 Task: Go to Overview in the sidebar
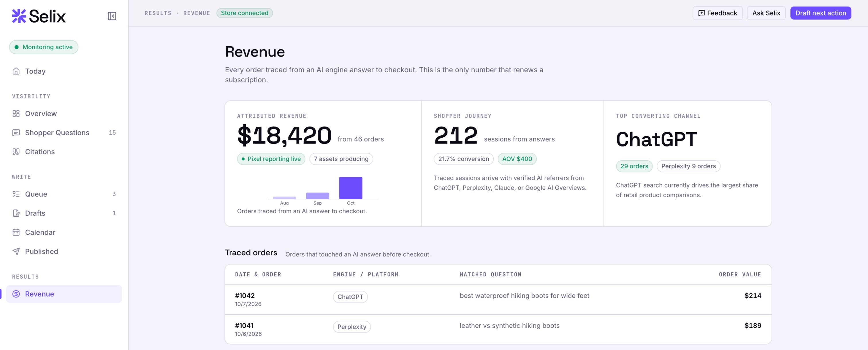pyautogui.click(x=41, y=114)
